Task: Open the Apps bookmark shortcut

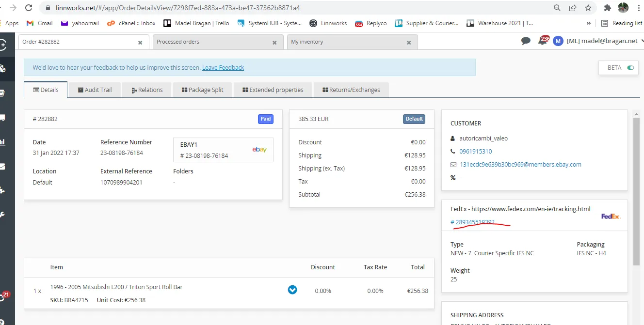Action: (x=9, y=23)
